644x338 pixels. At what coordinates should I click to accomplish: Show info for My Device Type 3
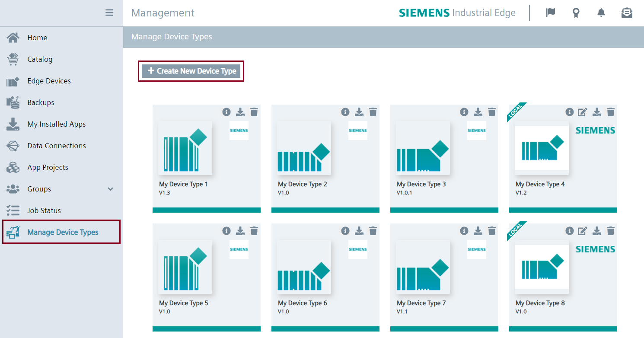click(x=464, y=112)
